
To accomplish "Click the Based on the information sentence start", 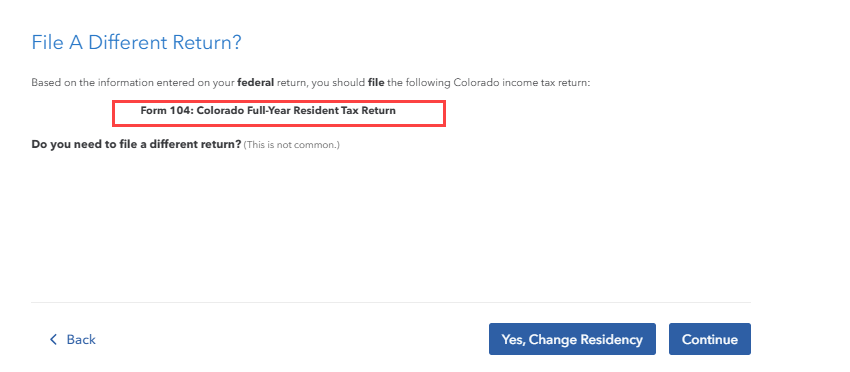I will coord(91,83).
